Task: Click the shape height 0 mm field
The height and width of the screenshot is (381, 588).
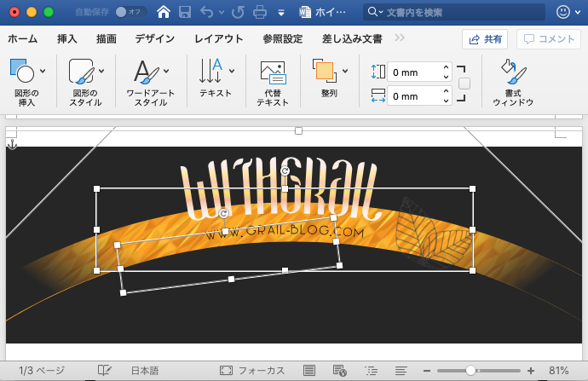Action: click(x=414, y=72)
